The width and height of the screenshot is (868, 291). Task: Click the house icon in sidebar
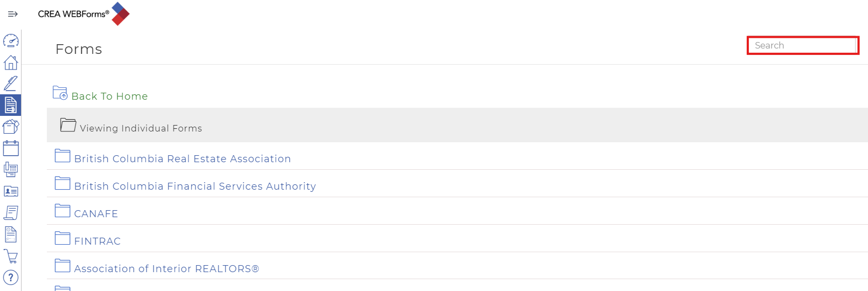coord(11,63)
